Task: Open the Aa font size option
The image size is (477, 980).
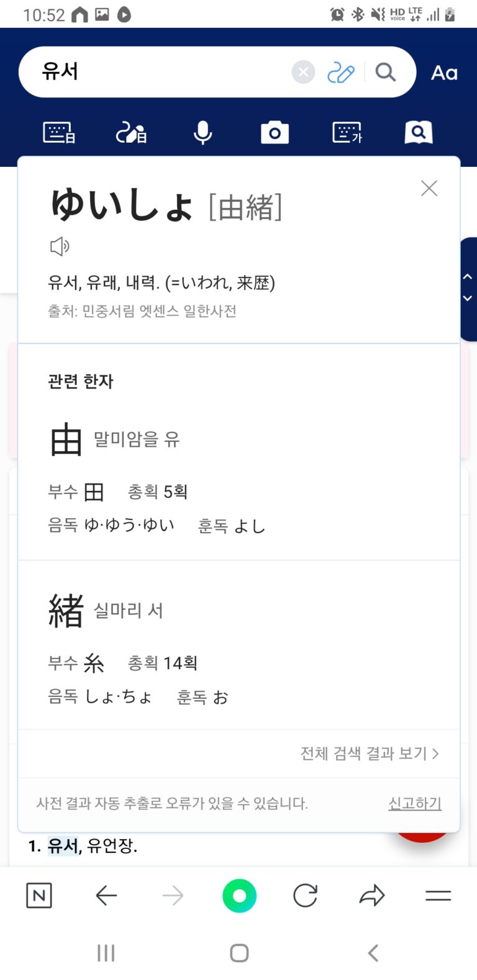Action: tap(444, 73)
